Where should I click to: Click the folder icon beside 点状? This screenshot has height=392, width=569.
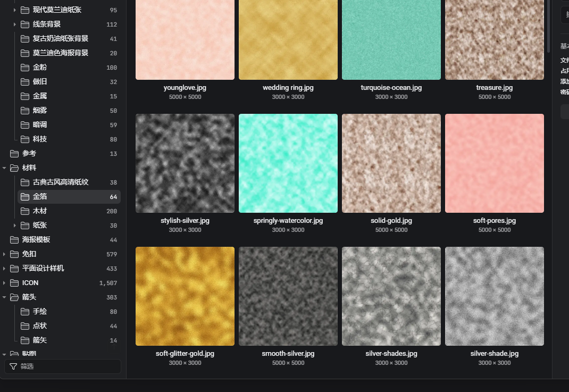tap(25, 326)
